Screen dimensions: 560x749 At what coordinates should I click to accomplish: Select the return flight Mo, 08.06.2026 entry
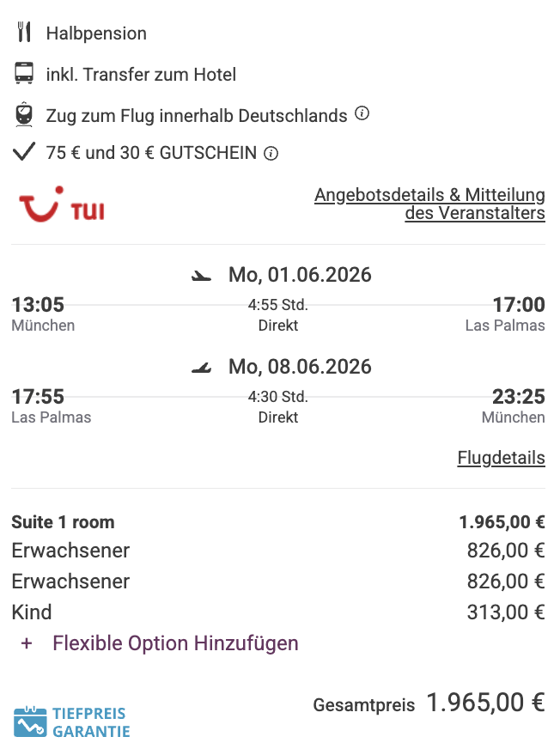[299, 367]
